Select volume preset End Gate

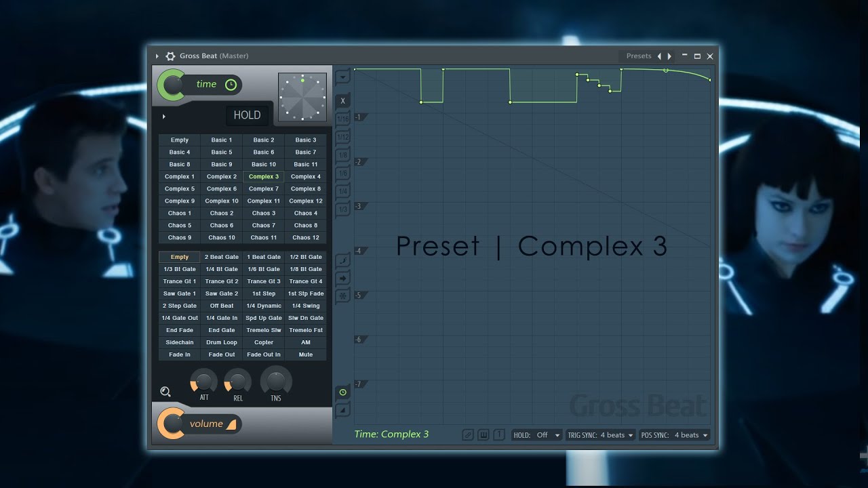point(222,331)
